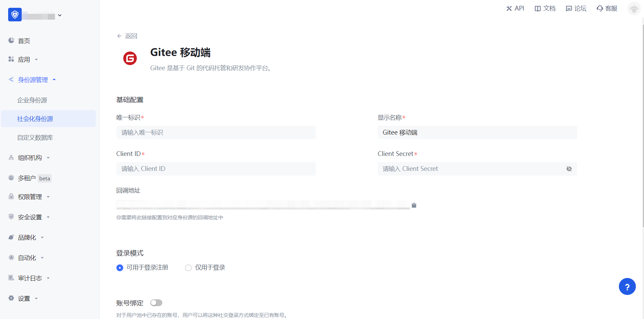
Task: Click the copy callback URL clipboard icon
Action: point(414,205)
